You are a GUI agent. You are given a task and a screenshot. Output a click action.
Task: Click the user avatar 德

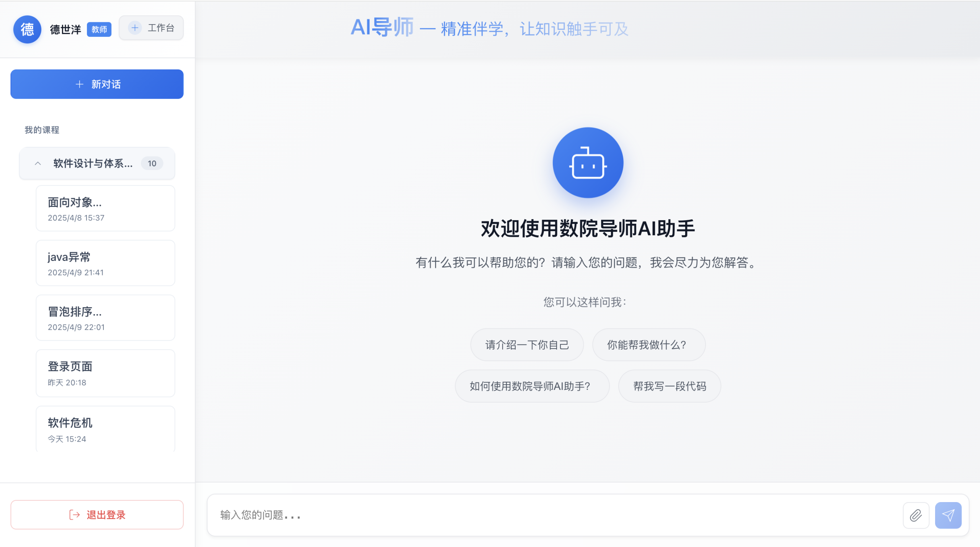(x=27, y=29)
